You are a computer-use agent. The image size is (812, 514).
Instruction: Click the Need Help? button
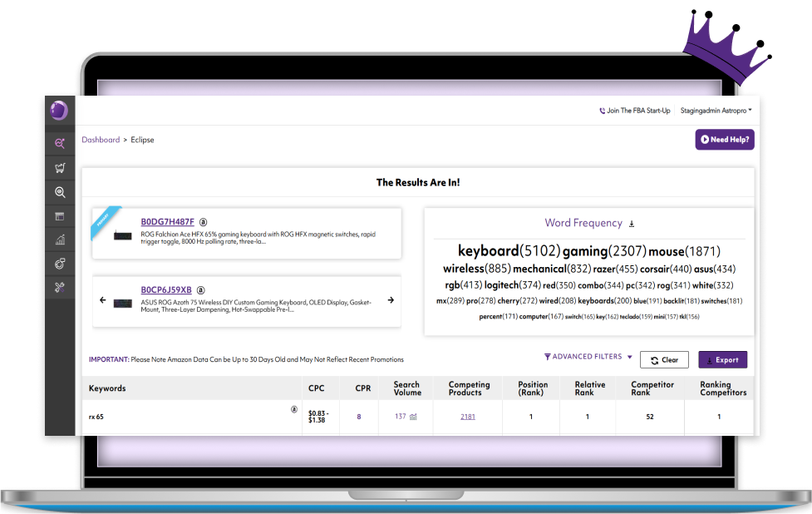pyautogui.click(x=725, y=140)
